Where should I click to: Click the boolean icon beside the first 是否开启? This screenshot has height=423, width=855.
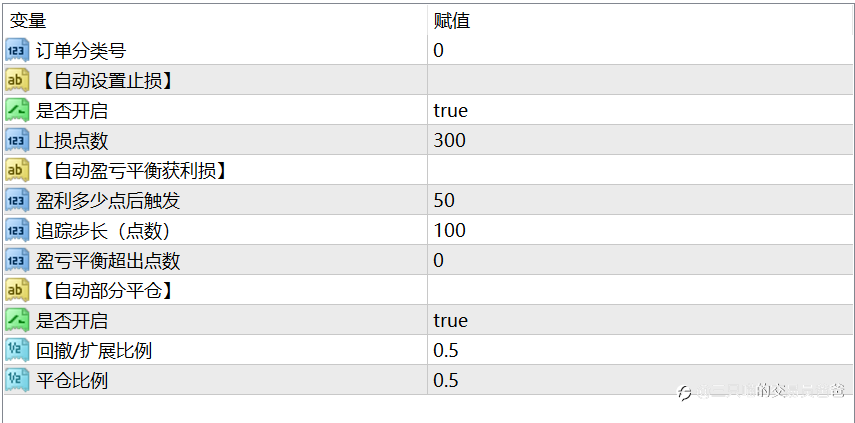[17, 111]
